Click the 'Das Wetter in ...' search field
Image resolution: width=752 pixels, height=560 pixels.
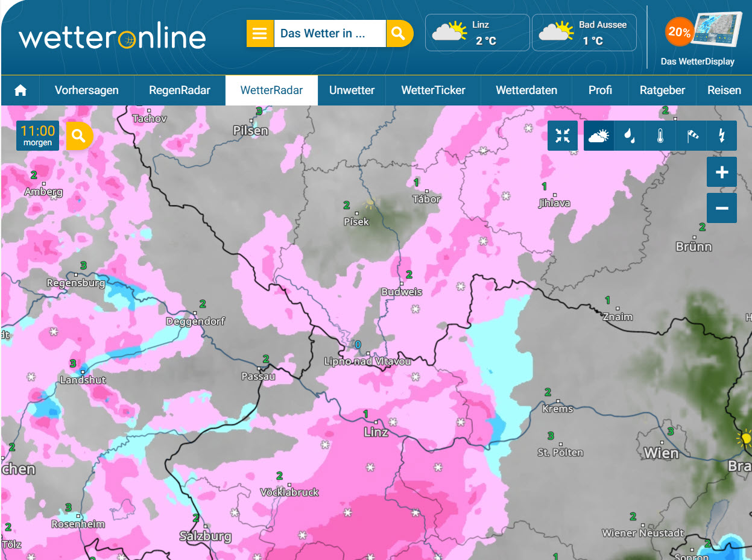(329, 34)
